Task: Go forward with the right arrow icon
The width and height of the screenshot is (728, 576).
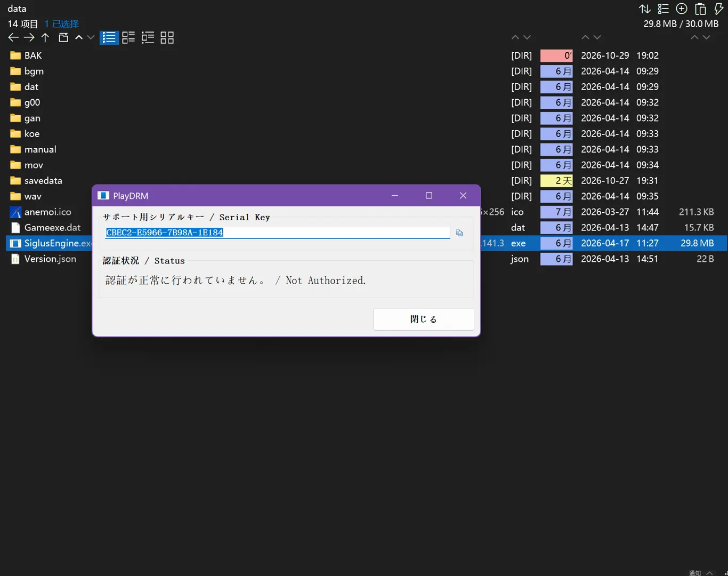Action: (x=29, y=37)
